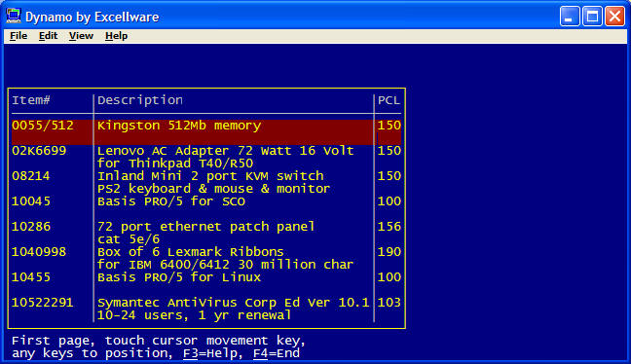Select item number 02K6699
This screenshot has width=631, height=364.
coord(39,151)
